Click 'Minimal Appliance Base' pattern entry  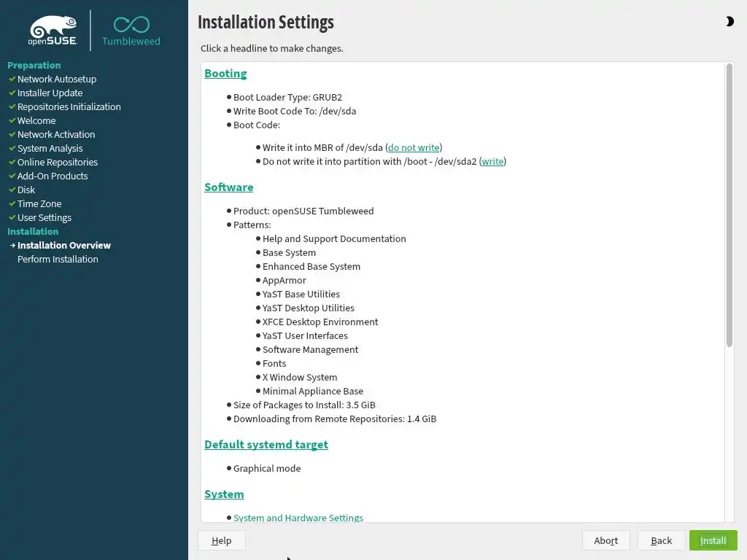click(x=312, y=391)
